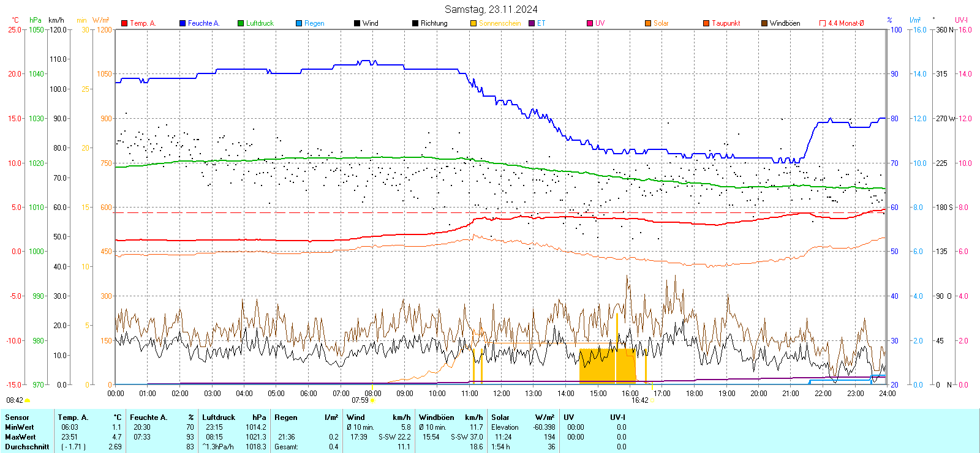Click the magenta UV legend square
Screen dimensions: 980x453
click(x=590, y=23)
